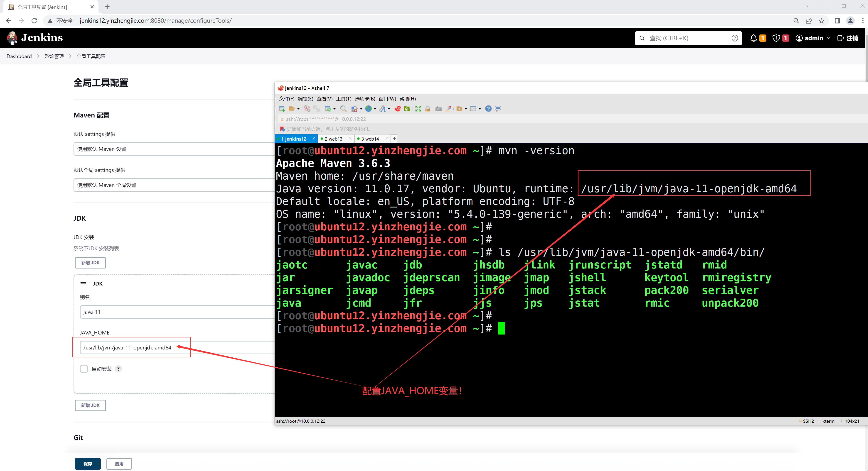
Task: Open Xshell help via blue question mark icon
Action: [488, 108]
